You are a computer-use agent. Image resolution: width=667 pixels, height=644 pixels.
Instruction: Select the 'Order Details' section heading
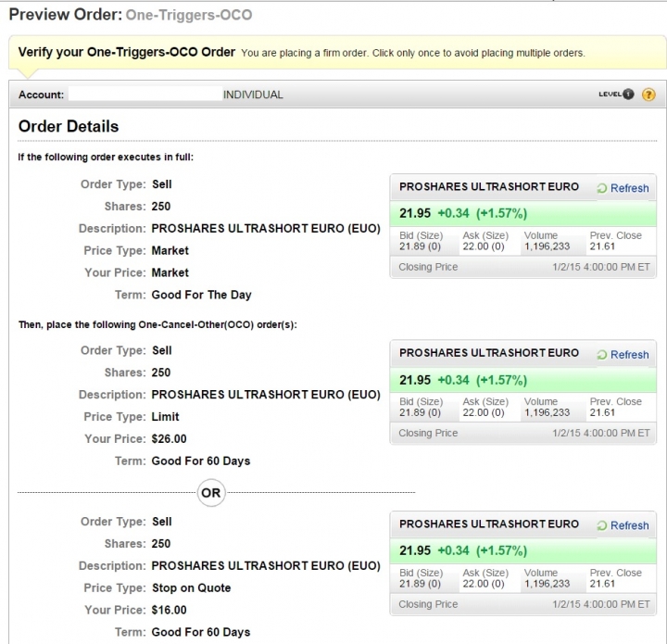point(69,126)
